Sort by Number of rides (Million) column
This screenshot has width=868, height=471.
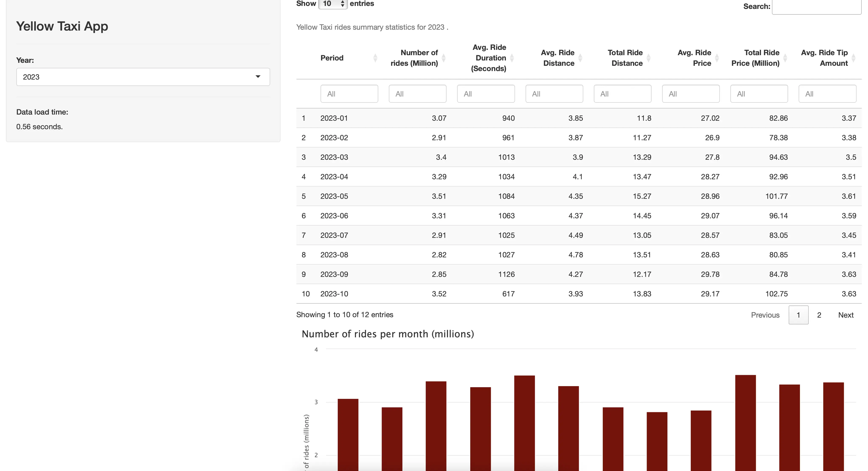[418, 58]
